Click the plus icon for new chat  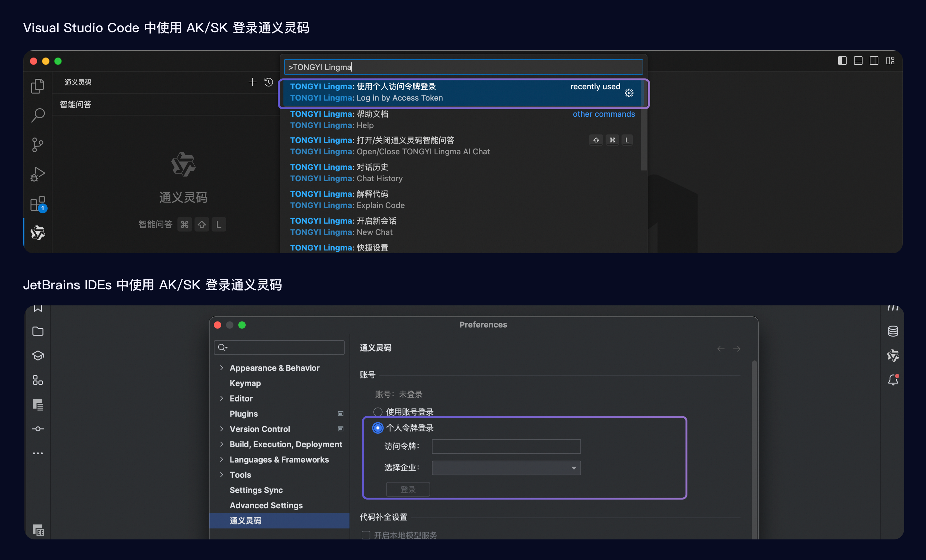point(252,82)
